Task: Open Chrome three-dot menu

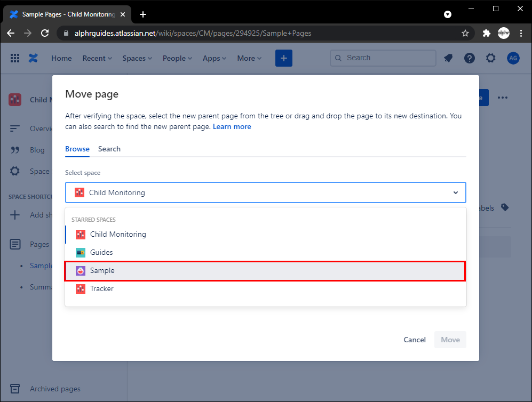Action: click(521, 33)
